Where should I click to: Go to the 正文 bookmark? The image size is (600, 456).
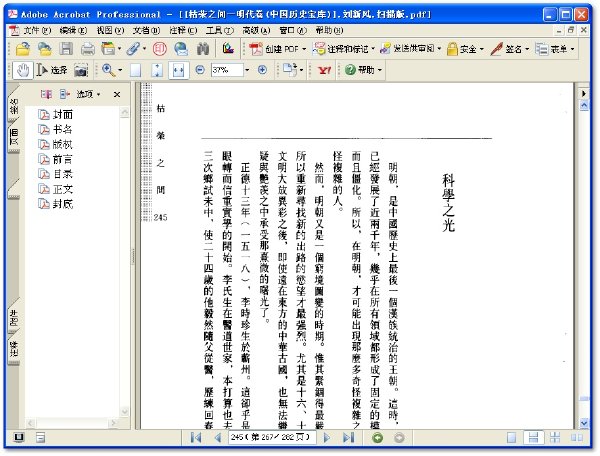tap(62, 189)
